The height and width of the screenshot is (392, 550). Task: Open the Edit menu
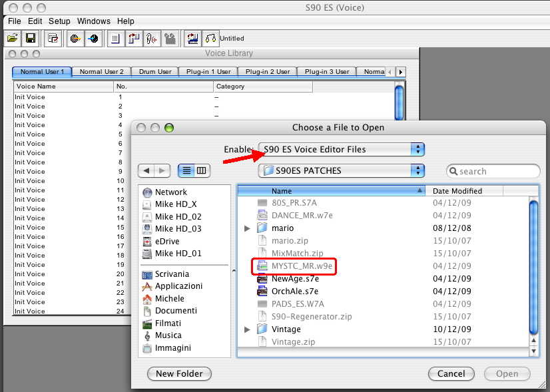tap(35, 21)
